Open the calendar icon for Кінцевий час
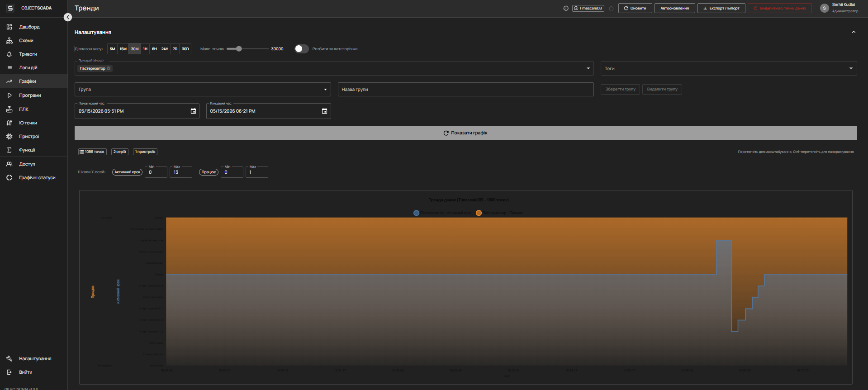Image resolution: width=868 pixels, height=390 pixels. click(324, 111)
